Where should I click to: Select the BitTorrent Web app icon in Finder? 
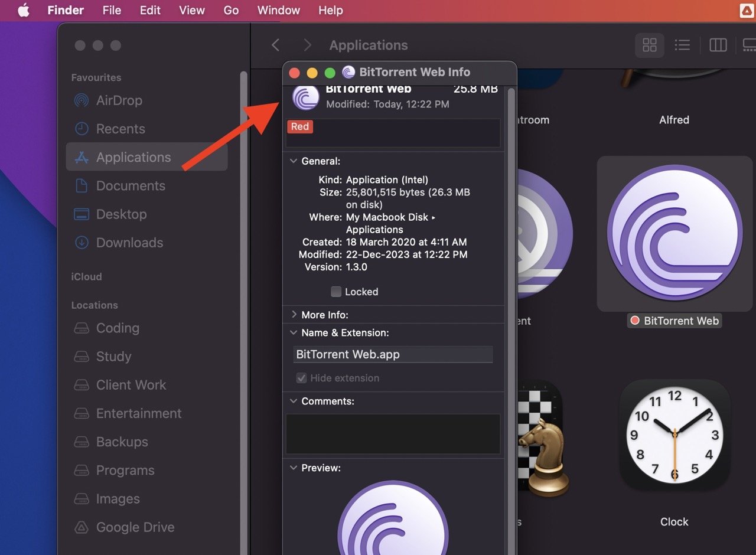click(x=674, y=234)
